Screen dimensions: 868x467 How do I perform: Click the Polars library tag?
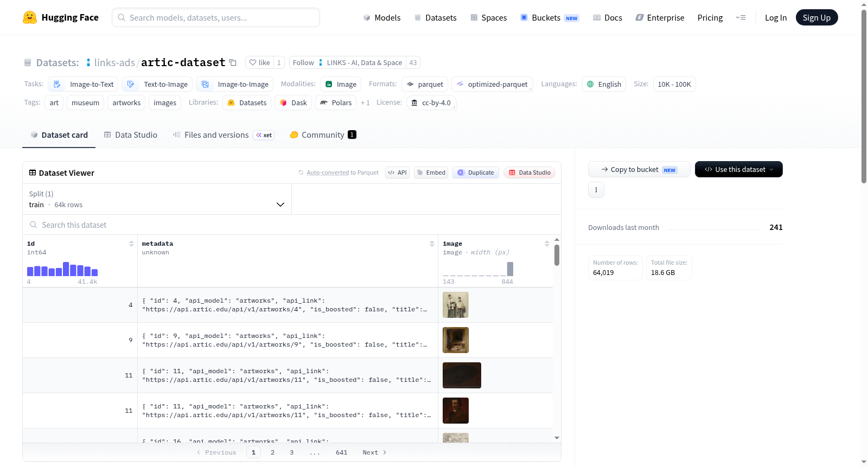[336, 103]
